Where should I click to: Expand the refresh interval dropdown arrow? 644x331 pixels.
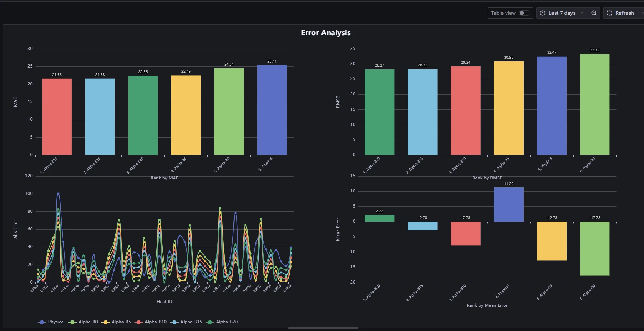[642, 13]
